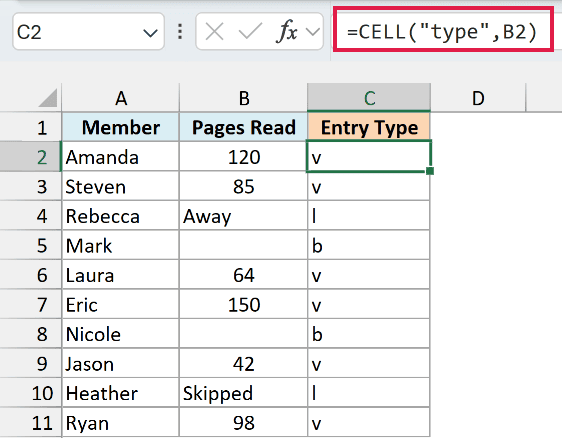Click the cell containing "Away"

(x=243, y=216)
